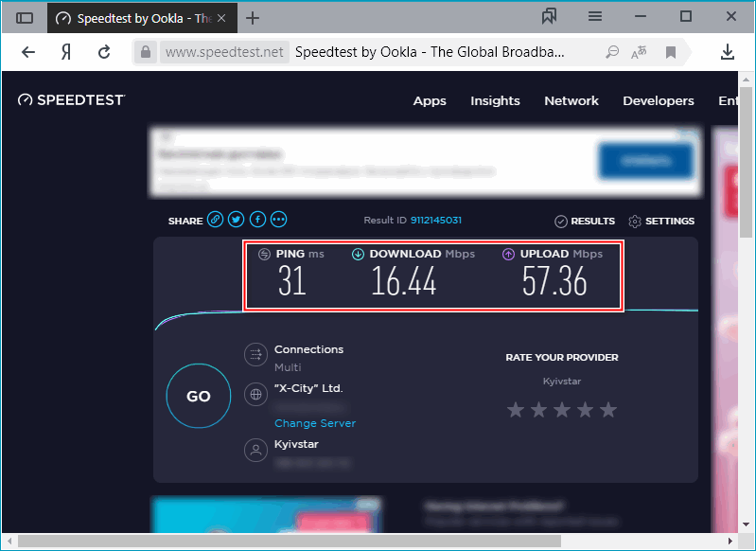Open Yandex home via the Я icon
756x551 pixels.
pos(66,52)
